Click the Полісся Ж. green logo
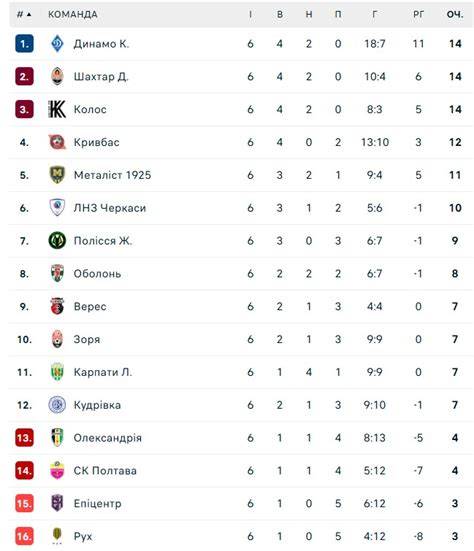Image resolution: width=474 pixels, height=551 pixels. pyautogui.click(x=57, y=241)
